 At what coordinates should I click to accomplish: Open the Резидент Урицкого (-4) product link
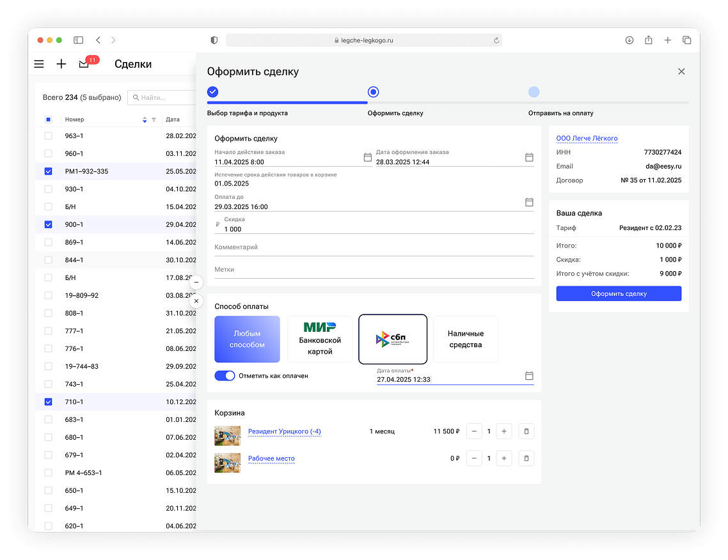point(285,432)
